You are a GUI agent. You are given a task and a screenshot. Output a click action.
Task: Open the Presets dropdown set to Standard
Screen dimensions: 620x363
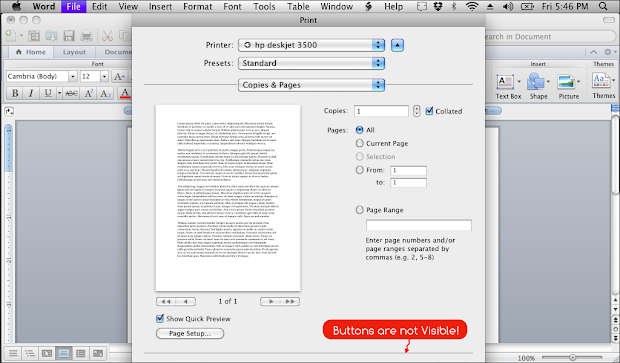(x=311, y=63)
